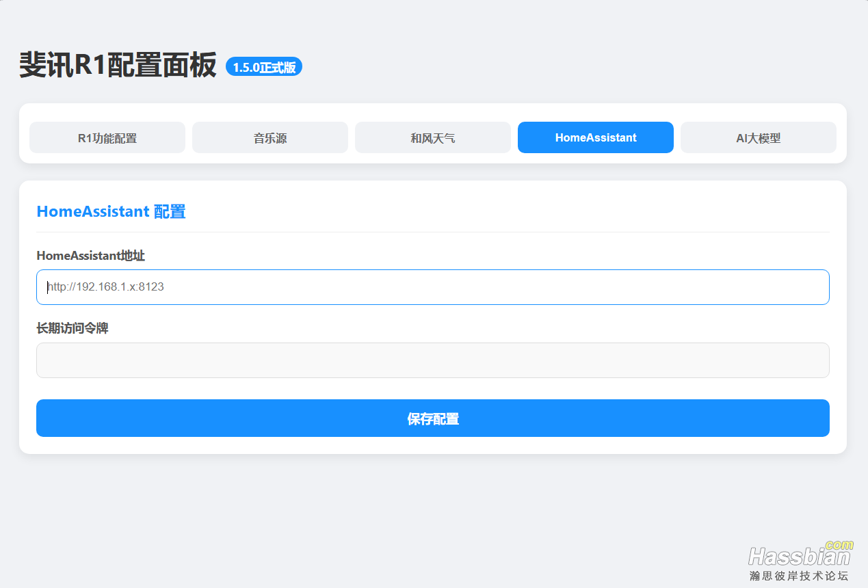Image resolution: width=868 pixels, height=588 pixels.
Task: Click the 斐讯R1配置面板 page title
Action: click(x=118, y=65)
